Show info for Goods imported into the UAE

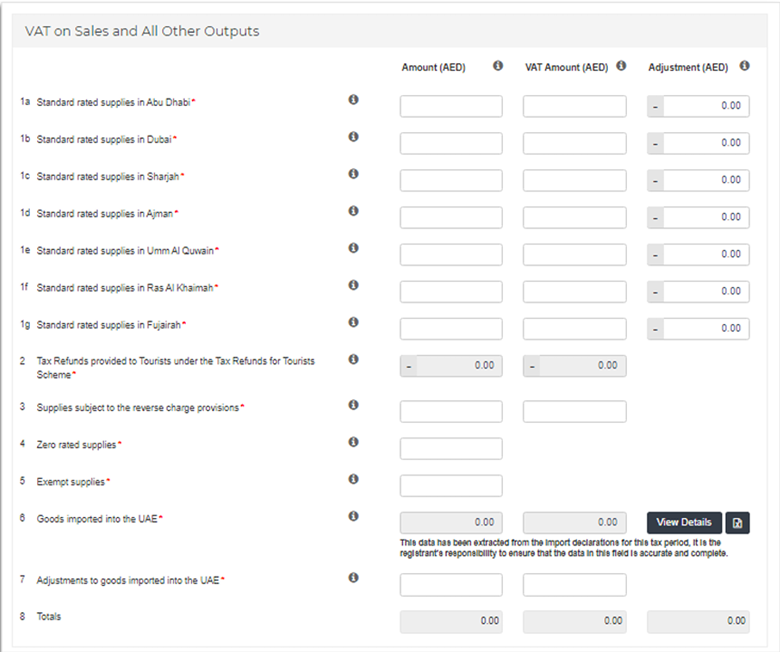[353, 516]
